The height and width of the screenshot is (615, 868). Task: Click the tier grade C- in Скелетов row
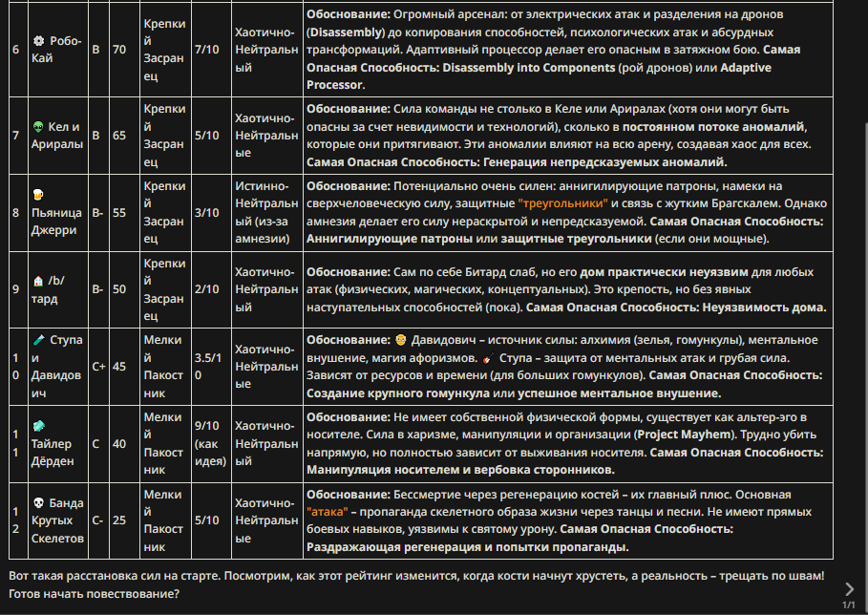(x=97, y=520)
